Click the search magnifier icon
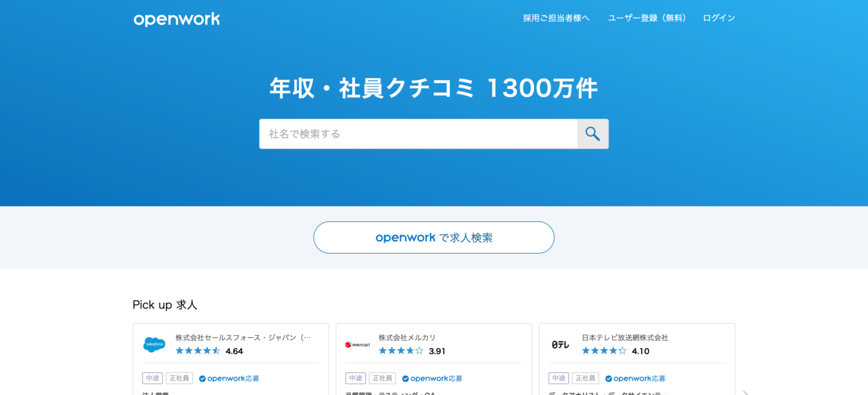 pos(593,134)
